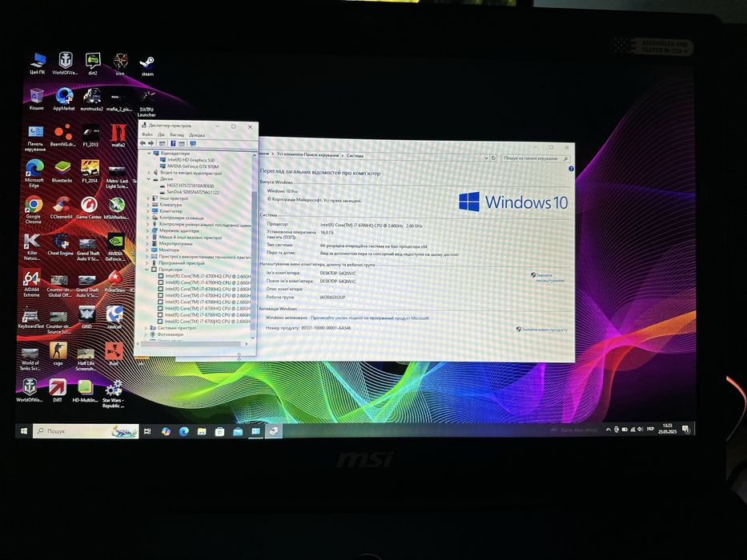Launch NVIDIA GeForce from the desktop

pyautogui.click(x=116, y=248)
